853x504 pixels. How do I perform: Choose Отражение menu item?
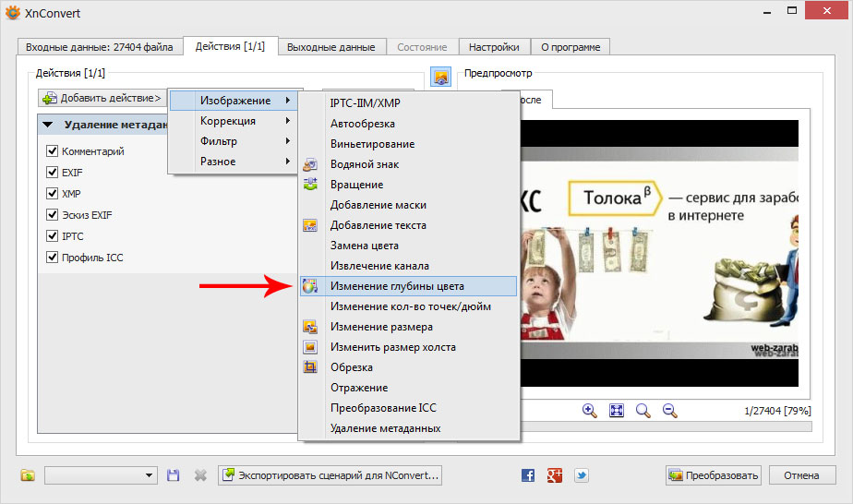pyautogui.click(x=408, y=388)
